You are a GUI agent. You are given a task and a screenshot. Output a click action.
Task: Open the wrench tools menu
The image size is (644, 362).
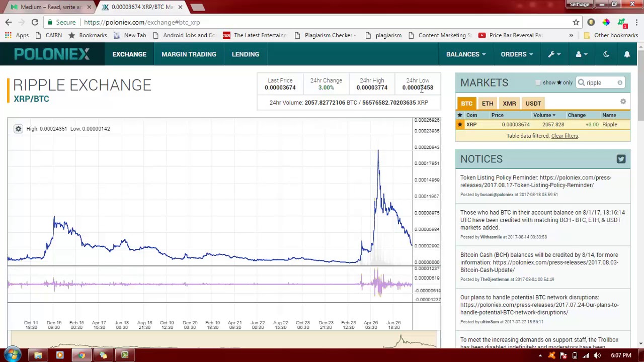click(554, 54)
